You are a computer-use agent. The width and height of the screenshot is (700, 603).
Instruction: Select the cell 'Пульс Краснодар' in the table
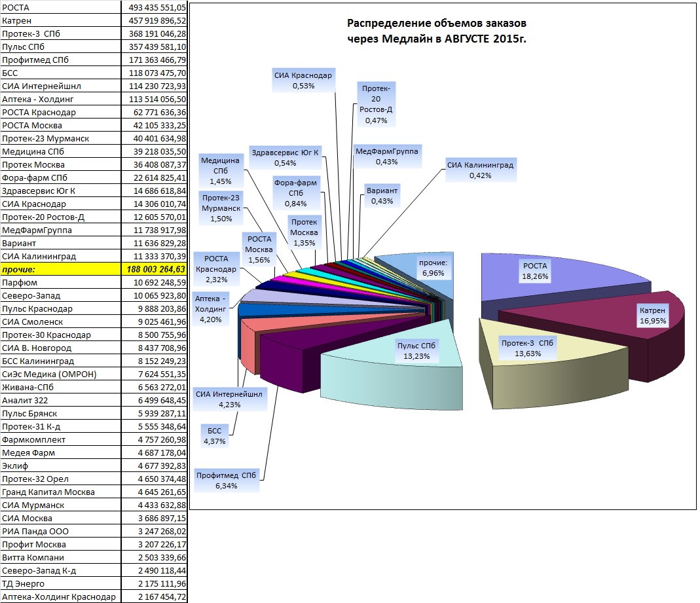(x=61, y=308)
